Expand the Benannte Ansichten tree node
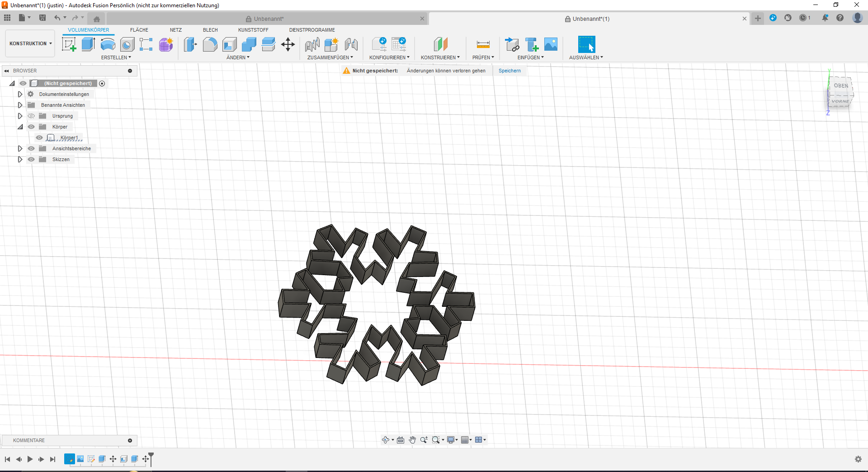Screen dimensions: 868x472 click(20, 105)
